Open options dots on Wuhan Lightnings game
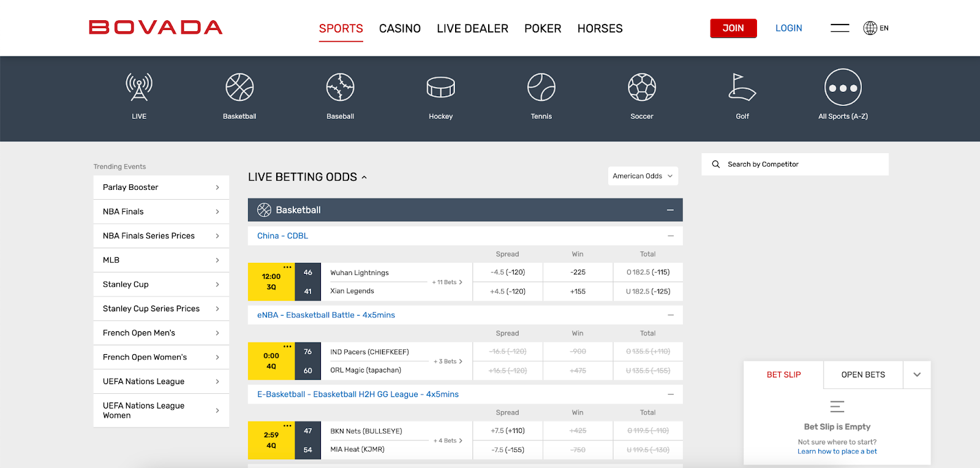980x468 pixels. click(287, 267)
